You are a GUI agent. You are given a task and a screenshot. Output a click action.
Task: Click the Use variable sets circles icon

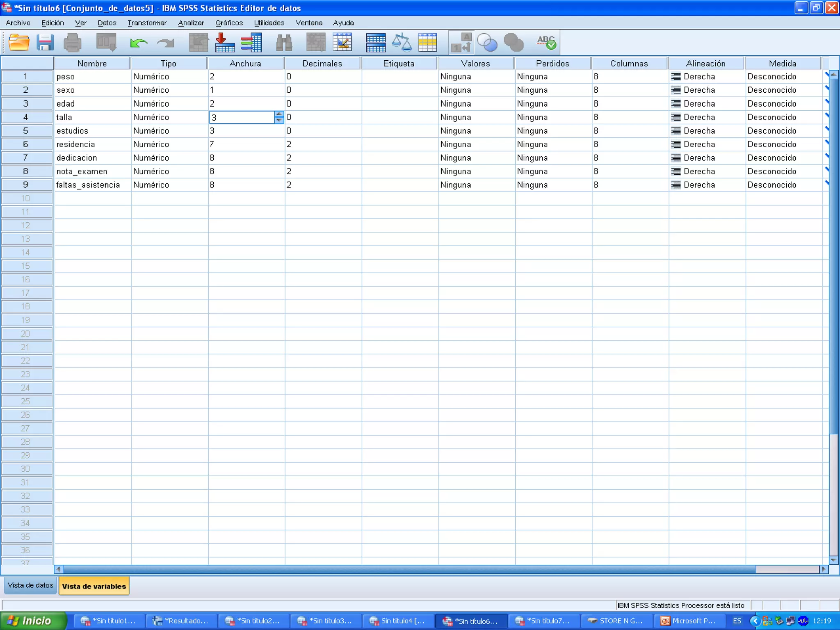pyautogui.click(x=487, y=42)
